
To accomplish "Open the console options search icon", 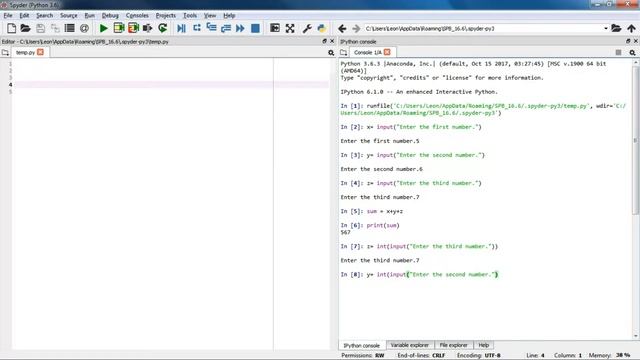I will (x=632, y=53).
